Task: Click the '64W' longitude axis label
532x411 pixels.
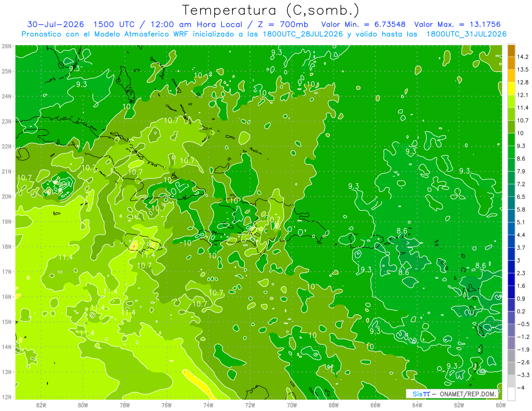Action: click(417, 405)
